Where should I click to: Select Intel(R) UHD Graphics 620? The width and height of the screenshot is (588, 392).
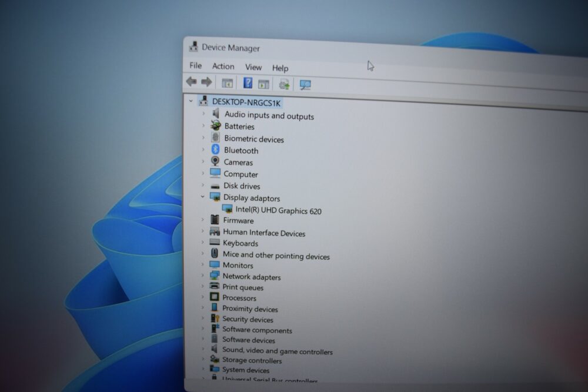point(278,210)
